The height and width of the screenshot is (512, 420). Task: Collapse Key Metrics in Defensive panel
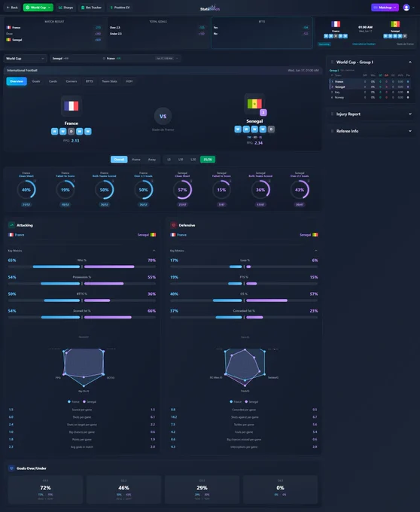point(316,251)
